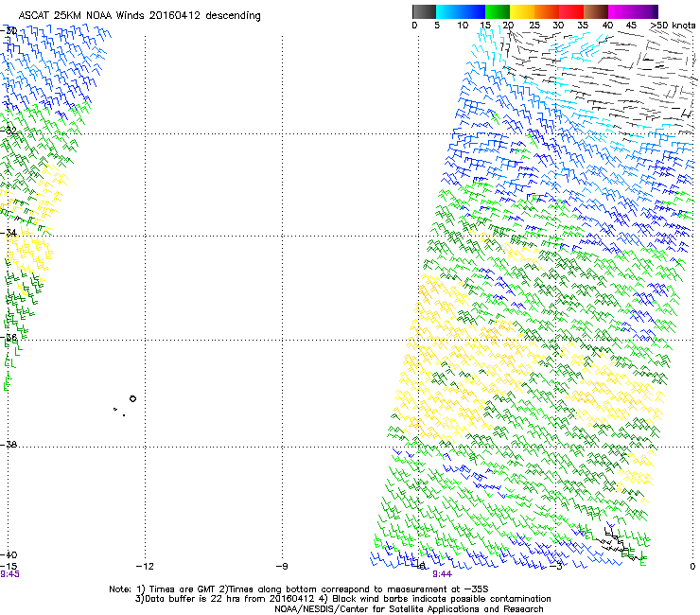Click the '0' longitude label at bottom right
Image resolution: width=700 pixels, height=615 pixels.
[x=692, y=567]
